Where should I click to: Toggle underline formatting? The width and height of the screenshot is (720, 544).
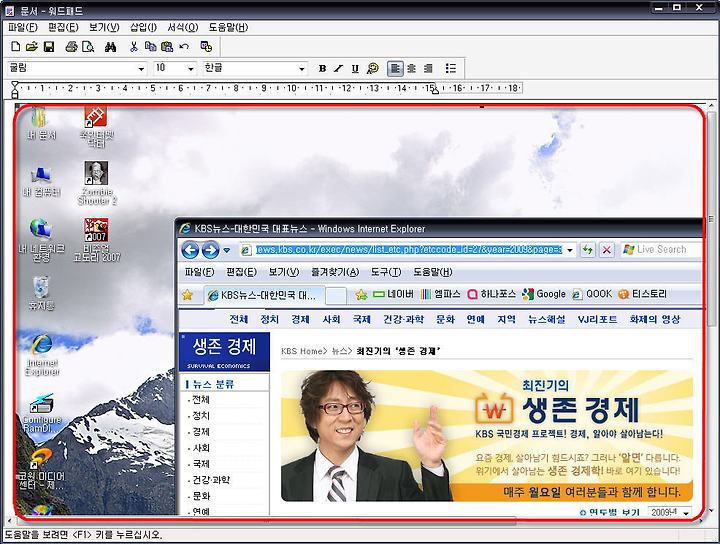(x=355, y=68)
